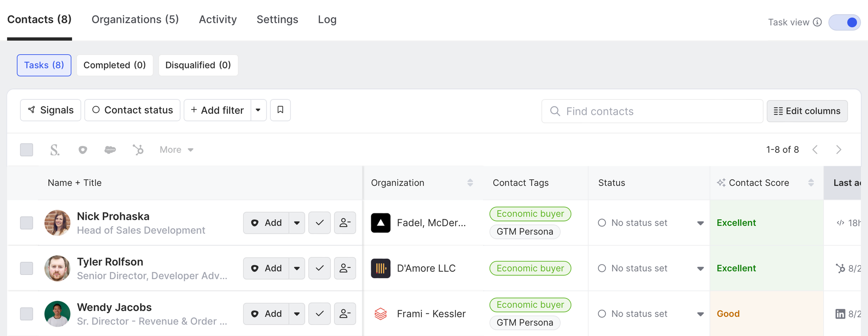Open the Completed (0) tab
Screen dimensions: 868x336
(114, 65)
